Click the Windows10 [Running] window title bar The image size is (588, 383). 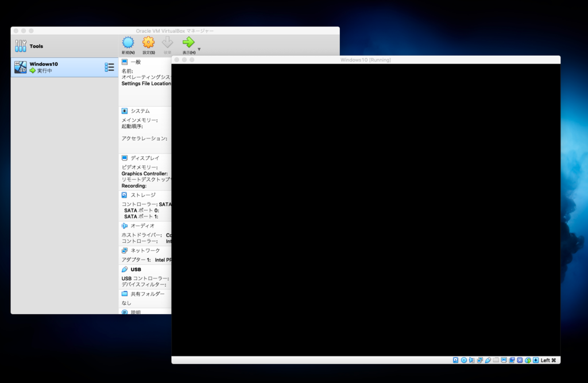pos(366,60)
